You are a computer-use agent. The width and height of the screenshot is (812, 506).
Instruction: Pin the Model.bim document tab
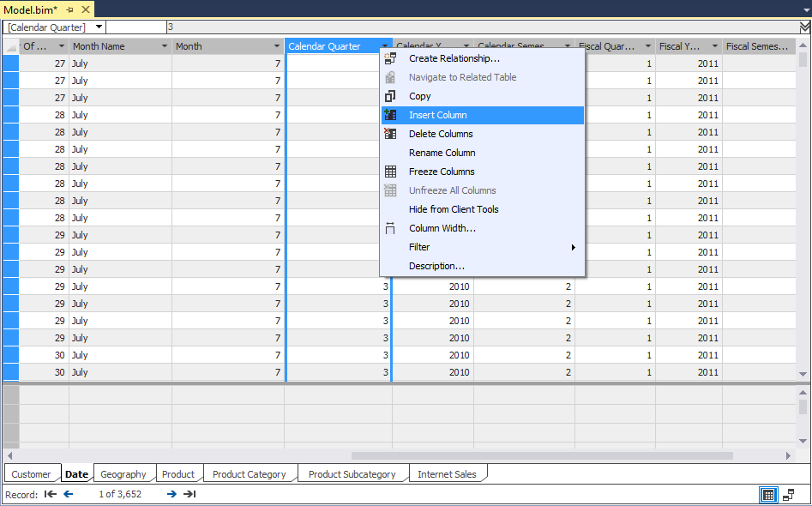tap(70, 9)
